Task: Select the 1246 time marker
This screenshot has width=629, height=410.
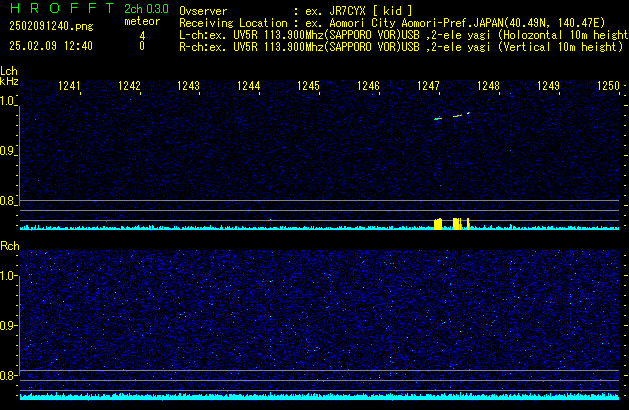Action: tap(368, 86)
